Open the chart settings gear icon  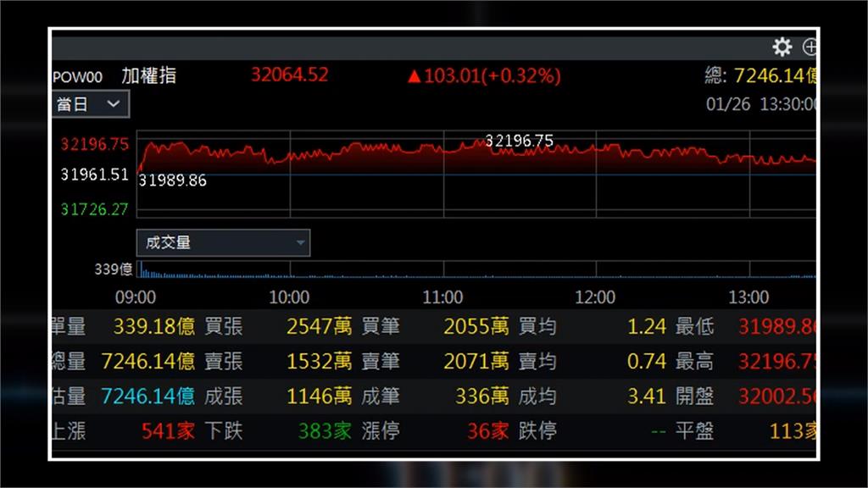click(x=781, y=47)
